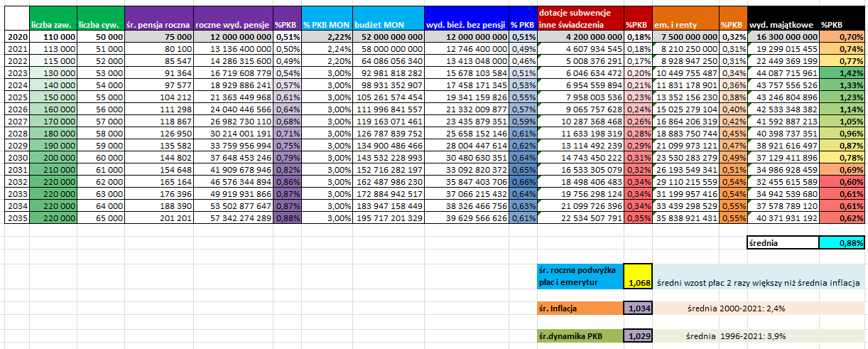Click the cell containing 4 200 000 000
This screenshot has height=349, width=868.
pyautogui.click(x=580, y=37)
